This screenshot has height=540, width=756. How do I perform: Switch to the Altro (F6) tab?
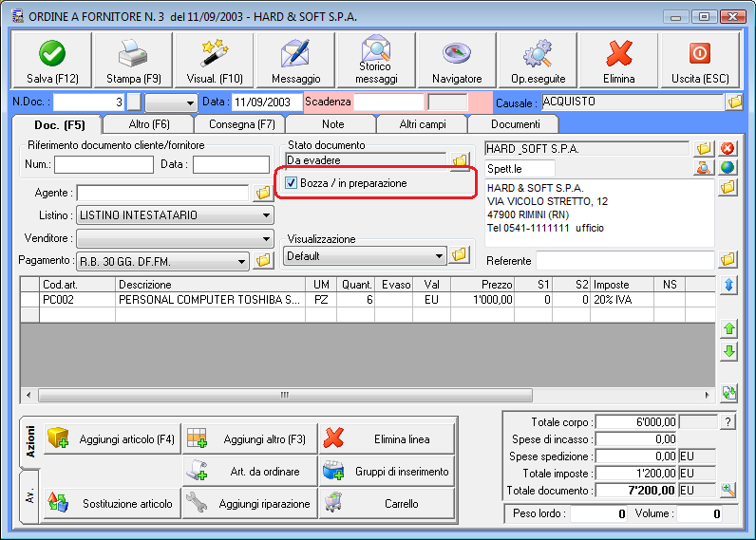pyautogui.click(x=149, y=124)
